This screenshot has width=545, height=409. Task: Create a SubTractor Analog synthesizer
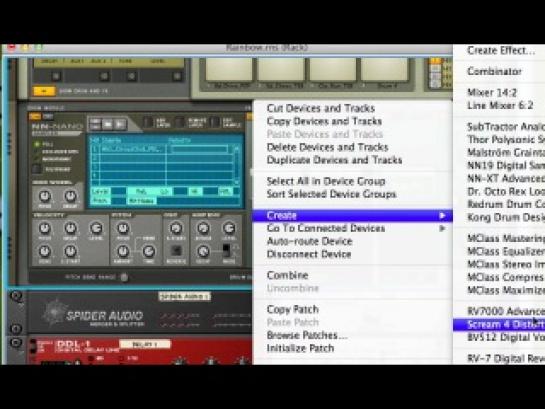[506, 127]
